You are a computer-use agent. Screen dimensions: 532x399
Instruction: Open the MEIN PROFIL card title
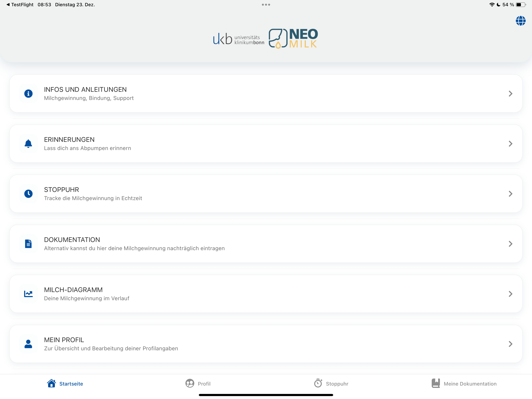[x=64, y=340]
